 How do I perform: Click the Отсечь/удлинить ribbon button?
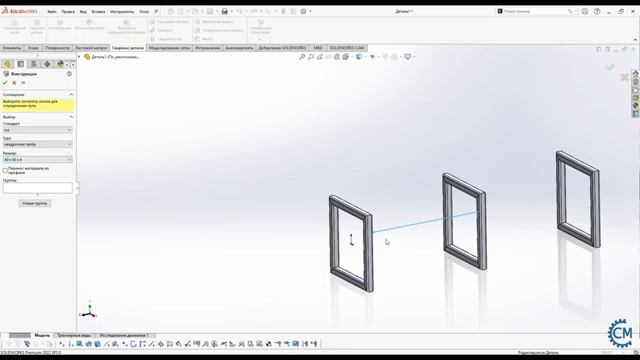click(x=89, y=25)
